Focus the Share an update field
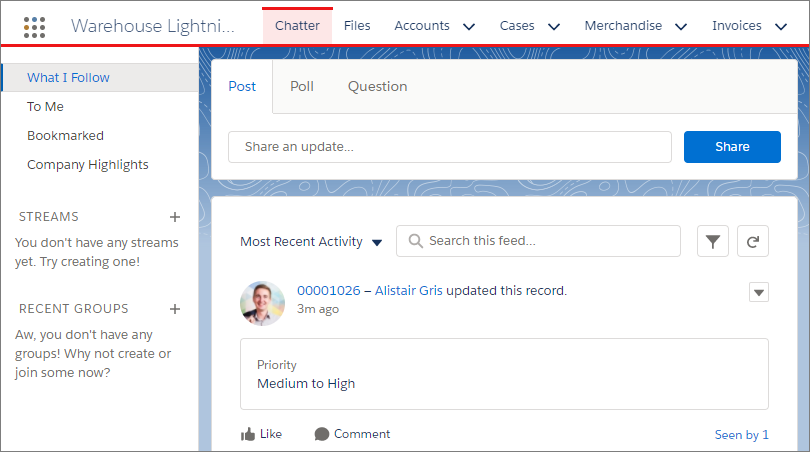 450,147
